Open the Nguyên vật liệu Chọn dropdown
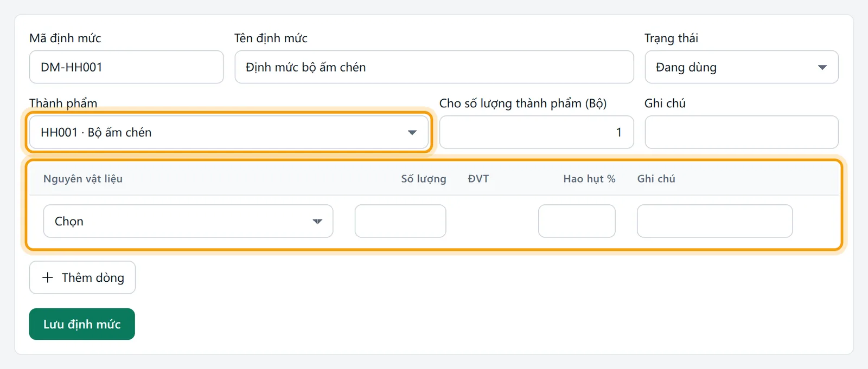Viewport: 868px width, 369px height. coord(188,221)
